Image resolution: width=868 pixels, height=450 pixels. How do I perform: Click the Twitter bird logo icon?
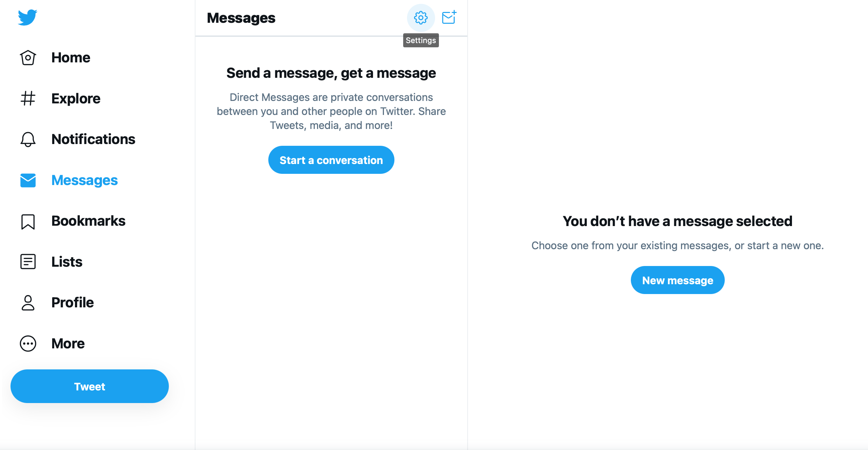coord(27,18)
